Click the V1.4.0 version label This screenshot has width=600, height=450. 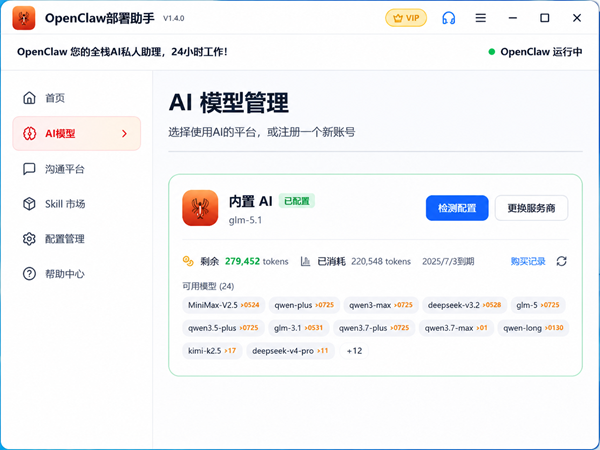tap(174, 18)
